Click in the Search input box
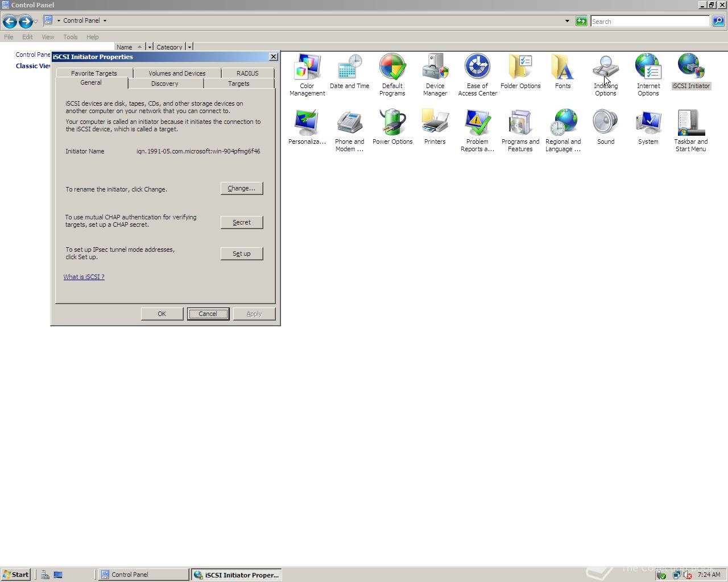 click(x=650, y=21)
